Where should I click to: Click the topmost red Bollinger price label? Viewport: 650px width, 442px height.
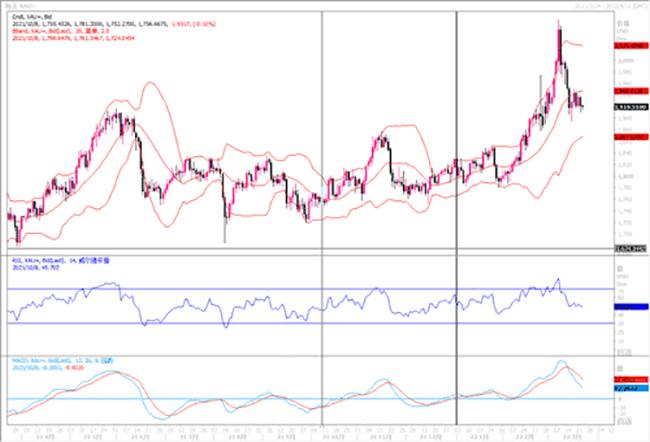(x=628, y=45)
